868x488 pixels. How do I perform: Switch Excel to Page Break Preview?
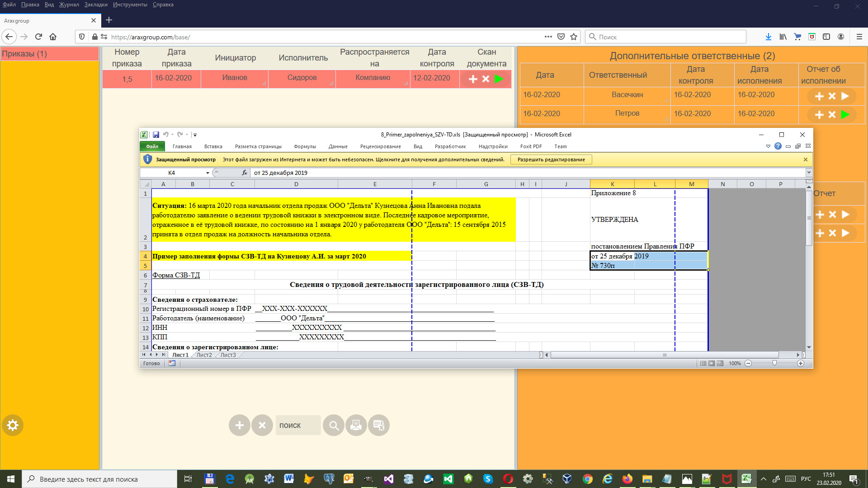tap(720, 363)
